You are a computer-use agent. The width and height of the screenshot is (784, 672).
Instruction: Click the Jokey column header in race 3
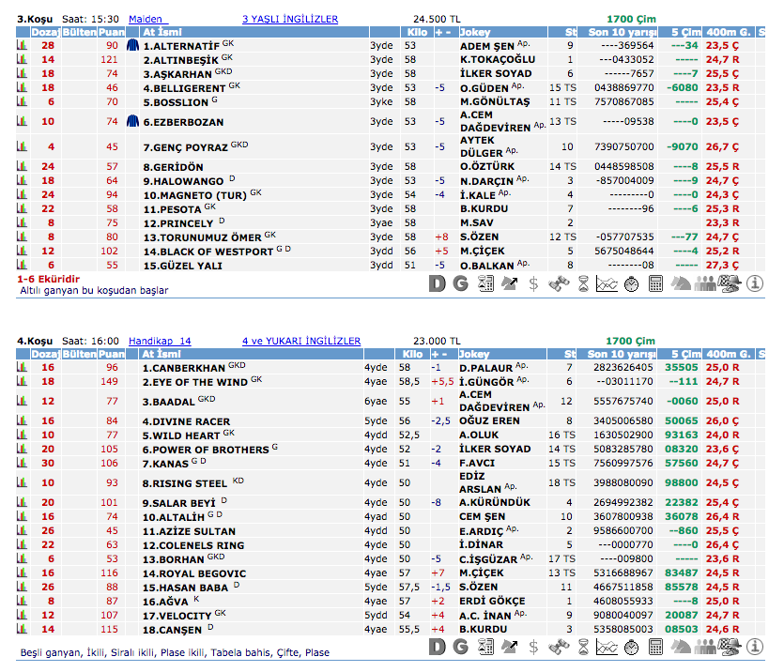click(475, 32)
